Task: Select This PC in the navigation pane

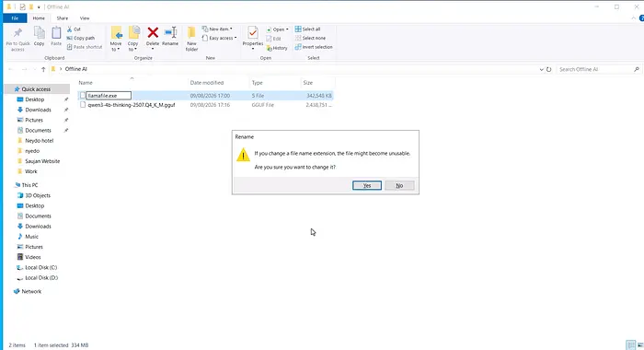Action: coord(29,185)
